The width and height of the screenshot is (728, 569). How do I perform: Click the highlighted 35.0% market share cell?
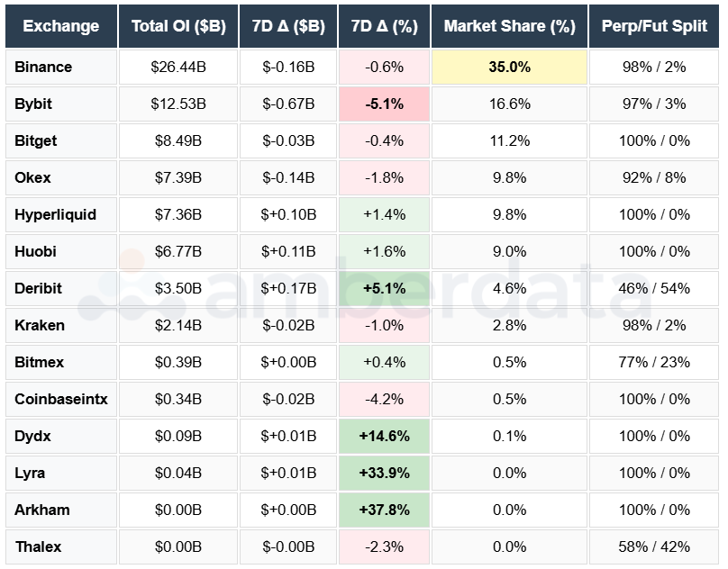click(509, 67)
